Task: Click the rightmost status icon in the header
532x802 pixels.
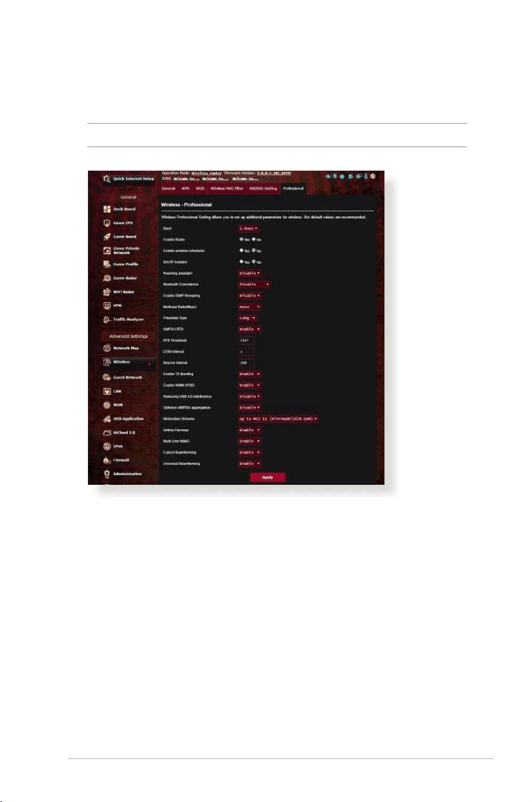Action: point(372,176)
